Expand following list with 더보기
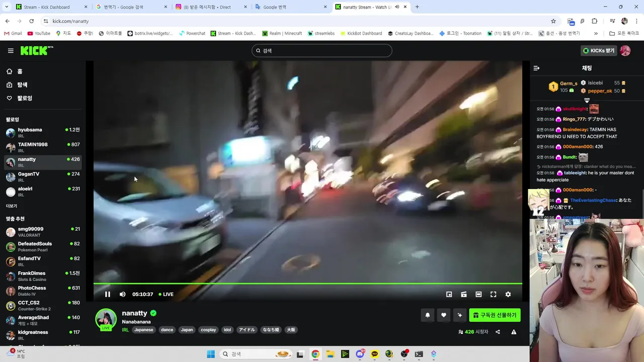 (x=12, y=206)
